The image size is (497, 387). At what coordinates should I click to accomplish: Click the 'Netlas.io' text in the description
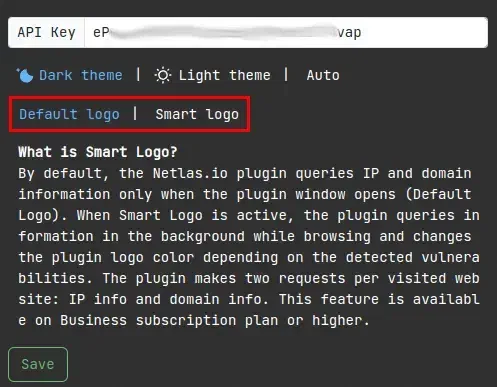[x=190, y=173]
